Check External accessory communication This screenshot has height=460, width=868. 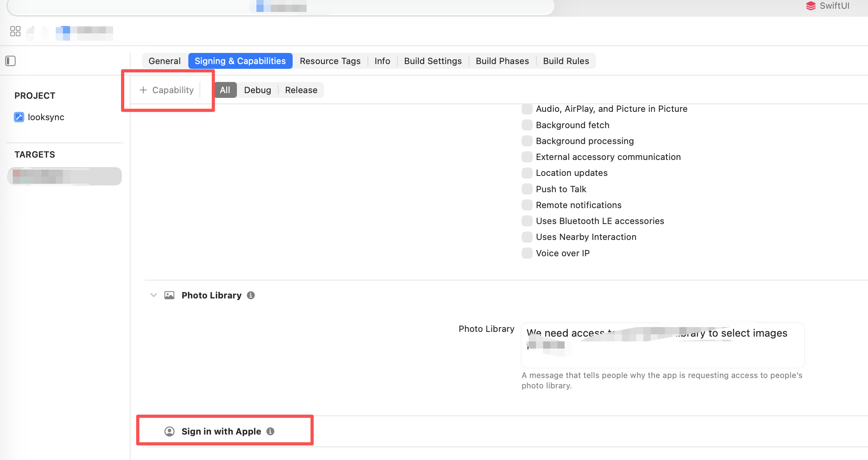[x=527, y=157]
